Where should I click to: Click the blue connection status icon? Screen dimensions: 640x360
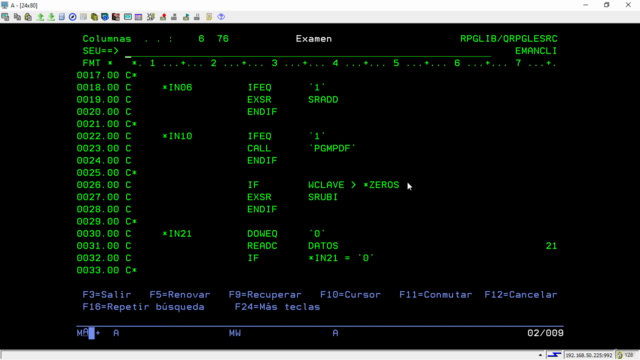click(x=554, y=355)
